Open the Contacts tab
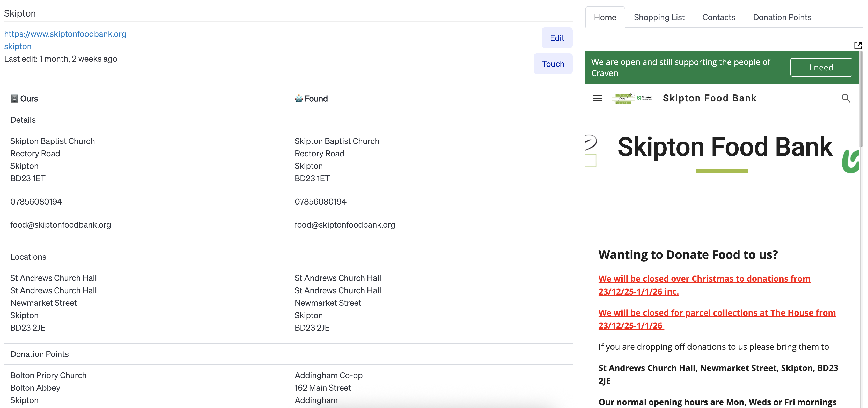The image size is (868, 408). (719, 17)
